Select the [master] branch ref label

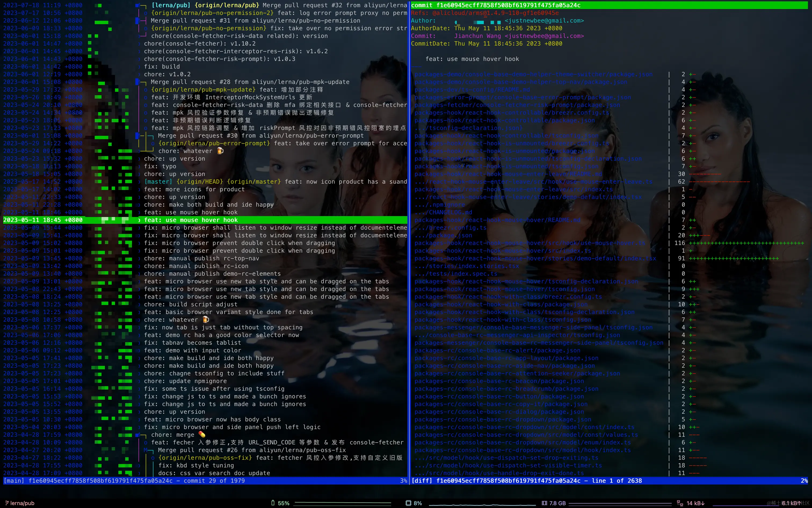pyautogui.click(x=158, y=182)
